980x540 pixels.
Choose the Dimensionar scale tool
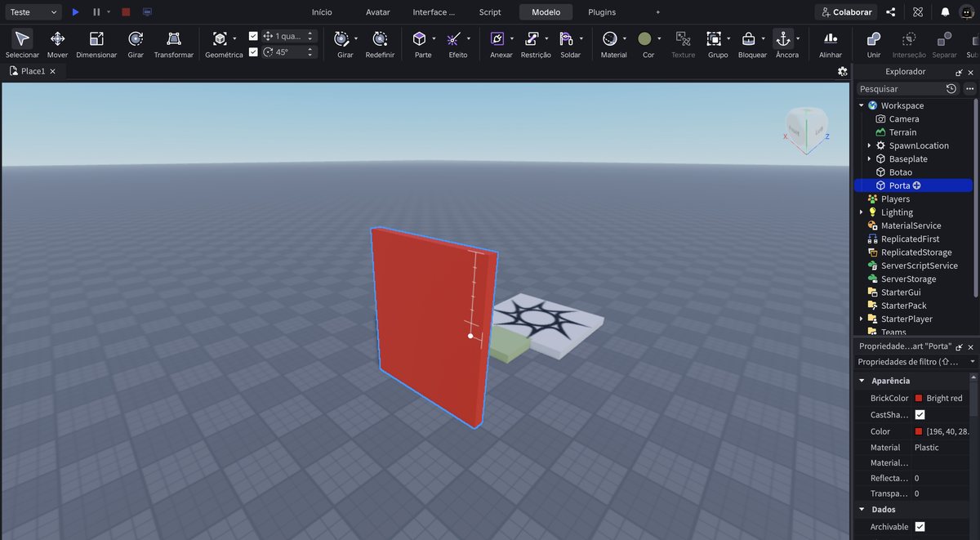click(96, 38)
